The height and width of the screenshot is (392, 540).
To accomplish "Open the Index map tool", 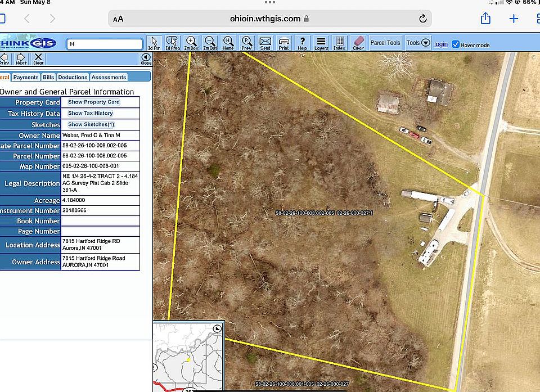I will [x=340, y=43].
